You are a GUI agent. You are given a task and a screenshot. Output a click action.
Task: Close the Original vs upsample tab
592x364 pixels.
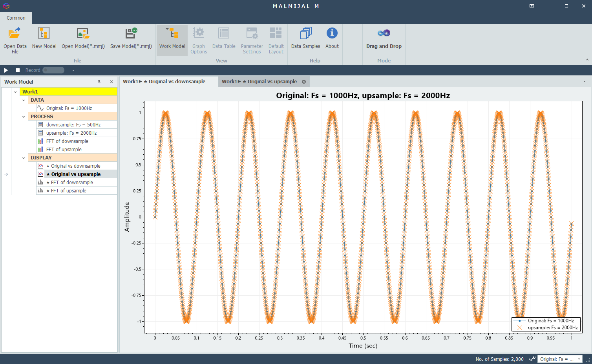[x=304, y=82]
